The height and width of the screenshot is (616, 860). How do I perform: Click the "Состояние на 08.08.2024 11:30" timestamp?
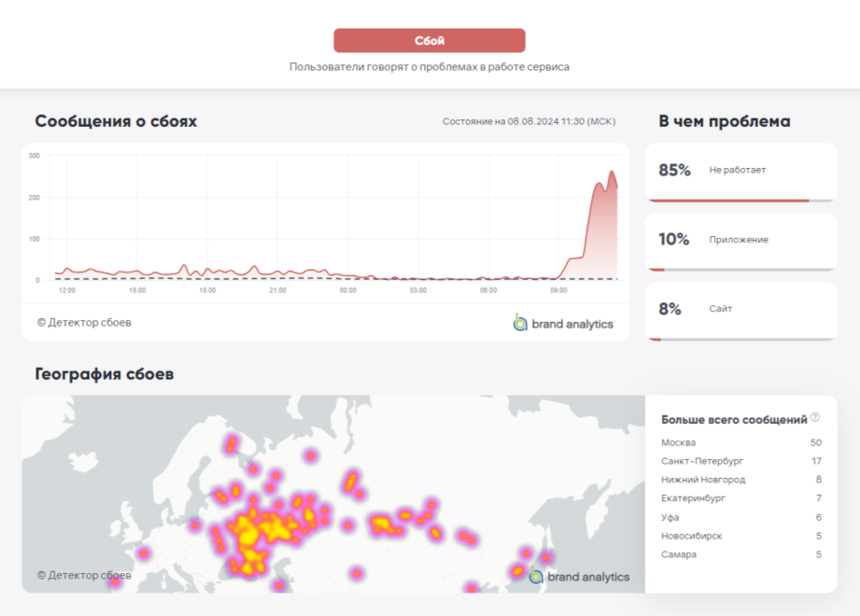pos(529,122)
